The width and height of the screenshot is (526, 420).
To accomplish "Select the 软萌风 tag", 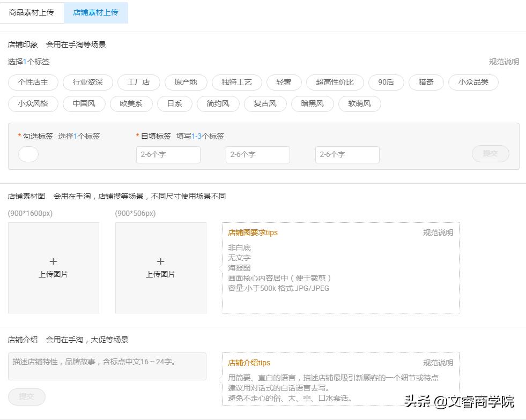I will [x=359, y=103].
